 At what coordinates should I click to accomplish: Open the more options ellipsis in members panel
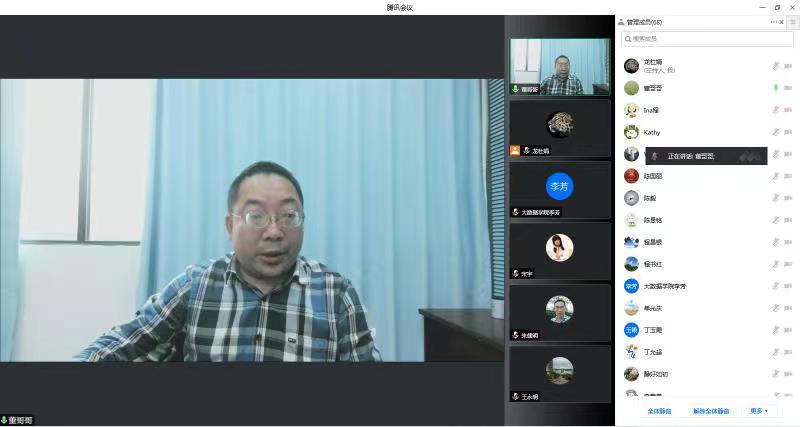pyautogui.click(x=773, y=22)
